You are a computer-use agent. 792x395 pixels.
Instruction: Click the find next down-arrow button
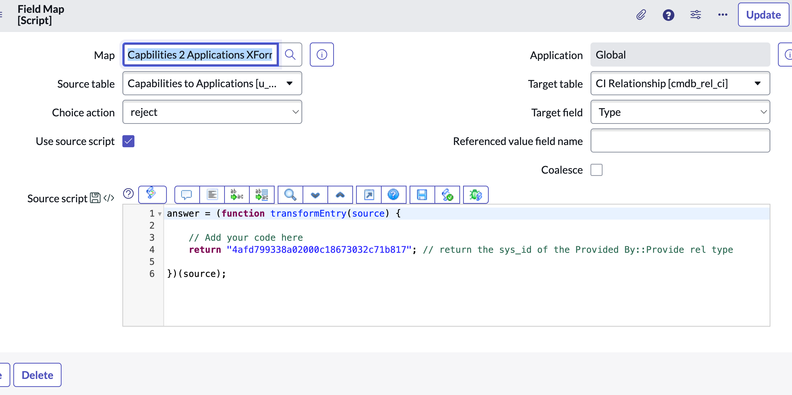[315, 194]
